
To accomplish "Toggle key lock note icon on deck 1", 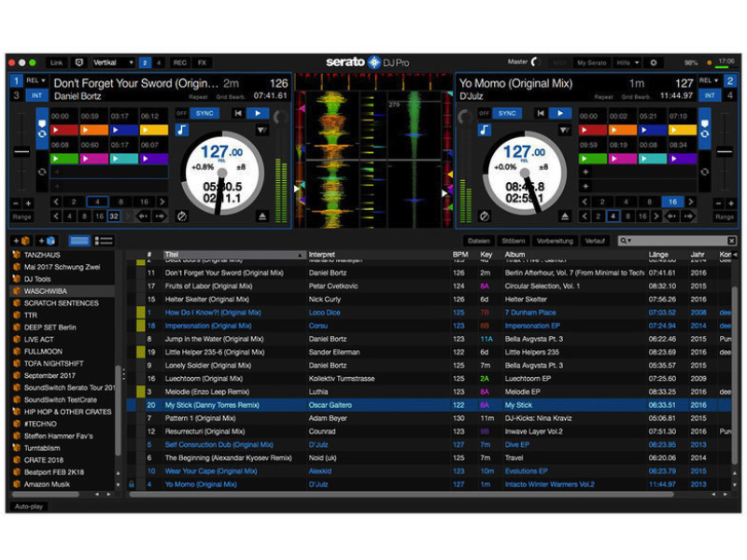I will (182, 130).
